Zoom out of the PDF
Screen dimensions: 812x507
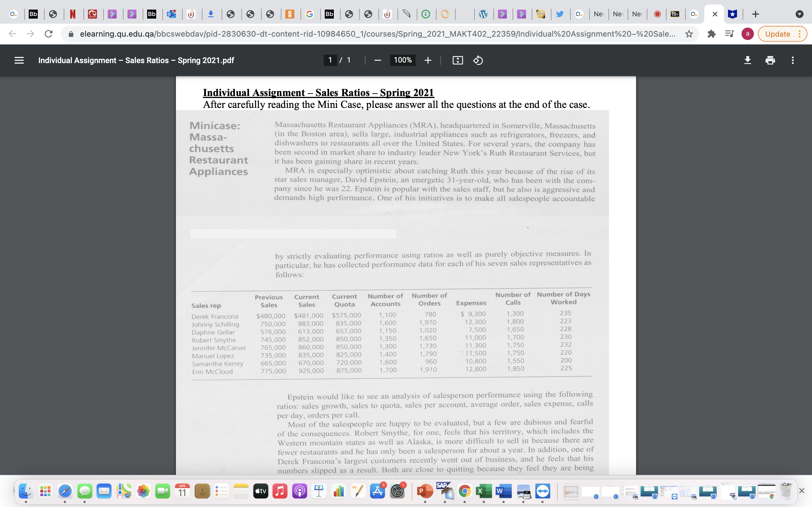(378, 60)
